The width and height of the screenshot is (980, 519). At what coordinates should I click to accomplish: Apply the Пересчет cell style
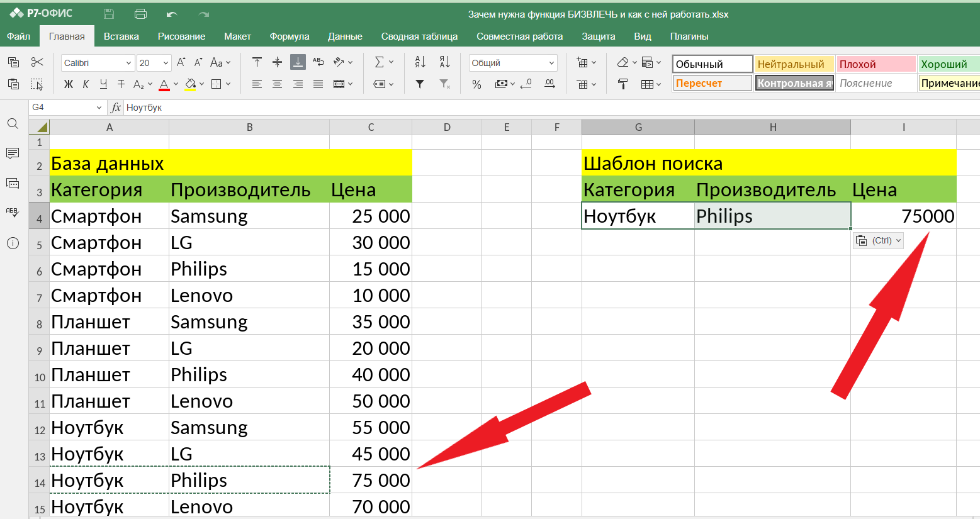coord(712,83)
